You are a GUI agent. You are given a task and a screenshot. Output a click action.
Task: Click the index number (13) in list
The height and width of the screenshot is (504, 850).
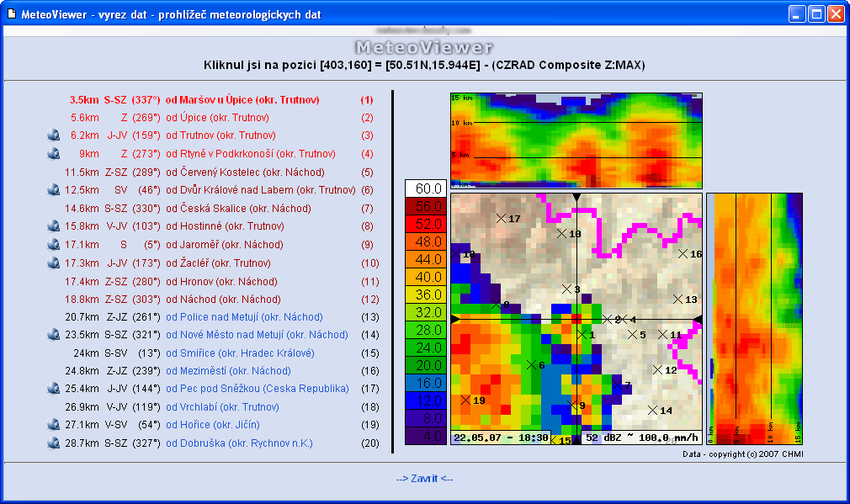370,317
